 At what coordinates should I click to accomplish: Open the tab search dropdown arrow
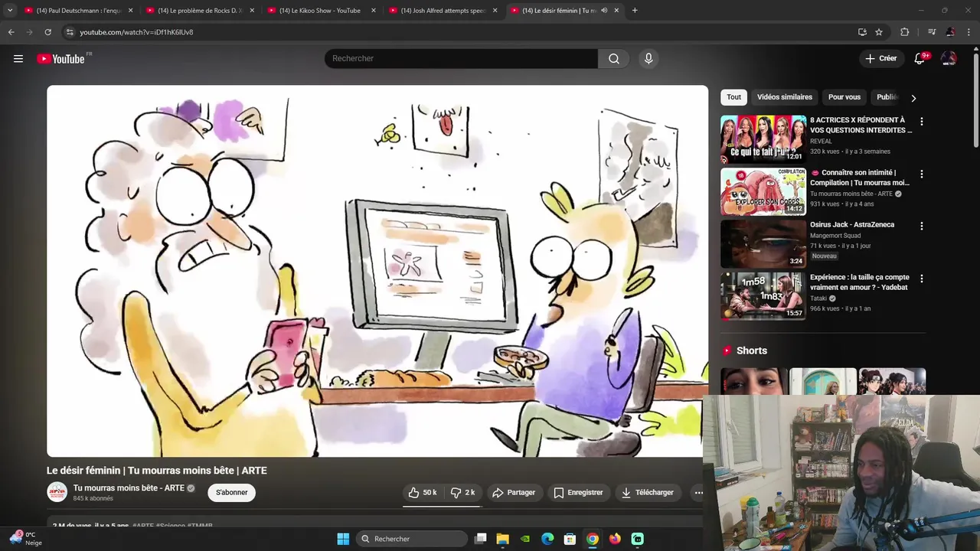point(10,11)
